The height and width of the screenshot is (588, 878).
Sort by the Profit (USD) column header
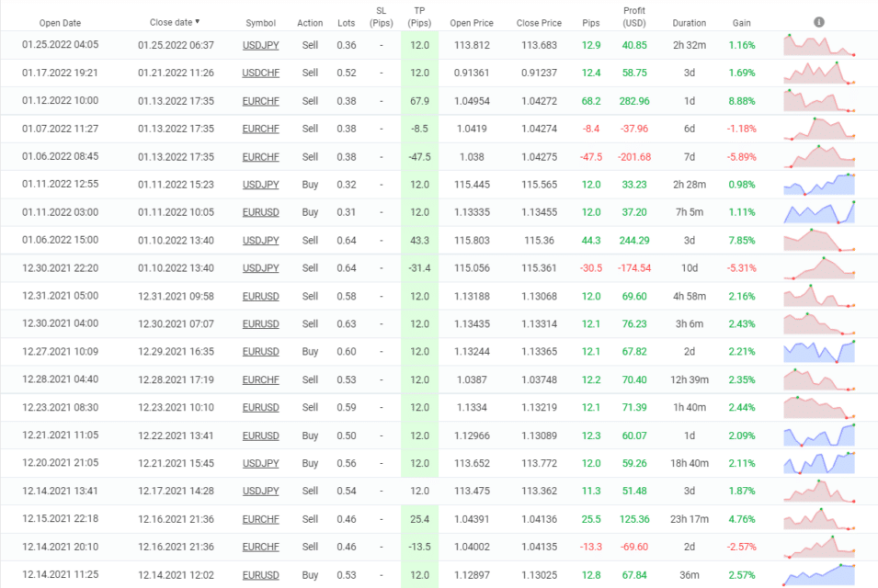pos(633,17)
